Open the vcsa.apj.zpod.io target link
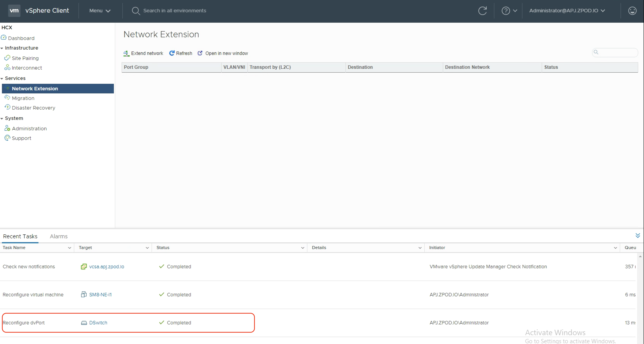 point(107,267)
